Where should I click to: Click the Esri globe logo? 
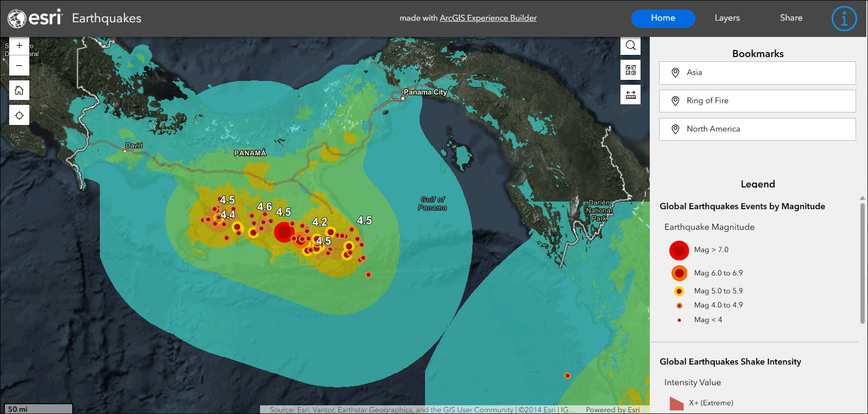17,18
